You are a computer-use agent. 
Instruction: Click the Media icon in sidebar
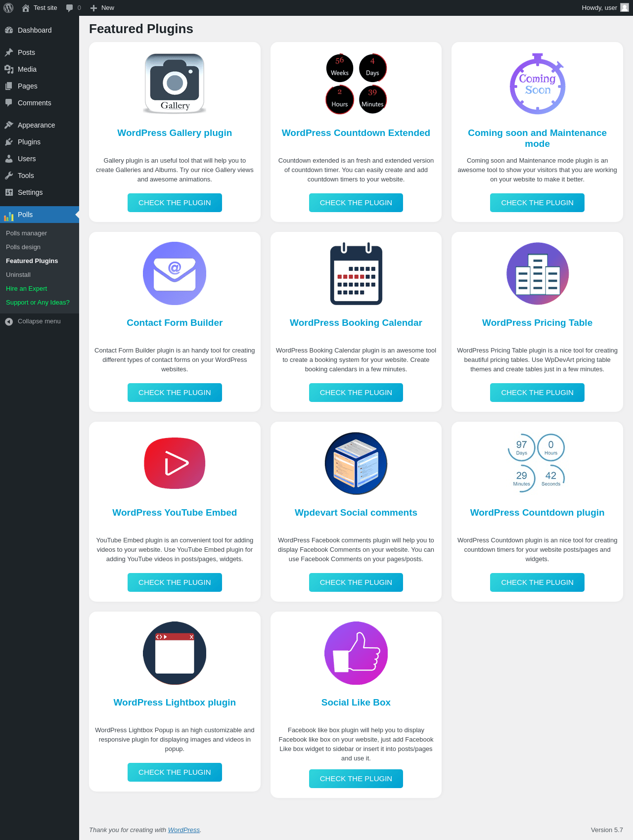tap(9, 69)
